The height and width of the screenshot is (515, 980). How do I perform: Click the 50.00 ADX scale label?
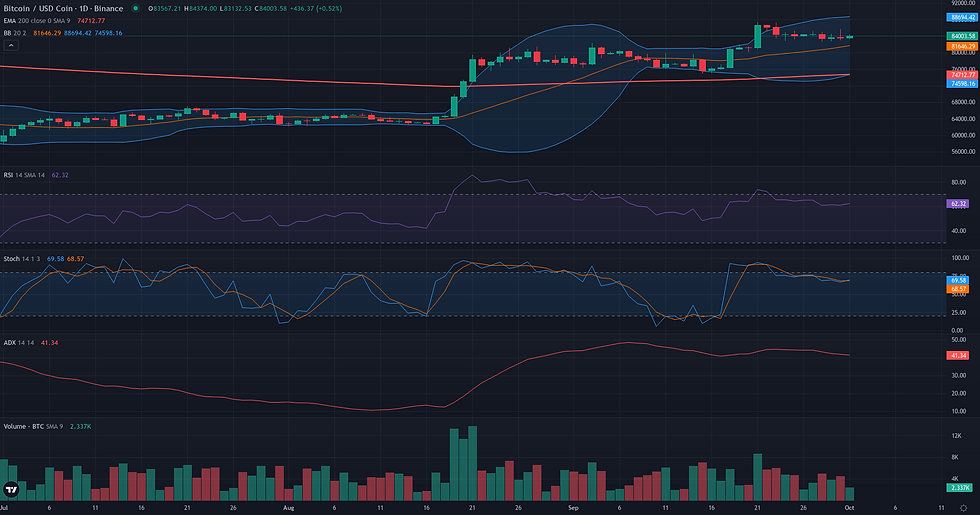[x=959, y=339]
